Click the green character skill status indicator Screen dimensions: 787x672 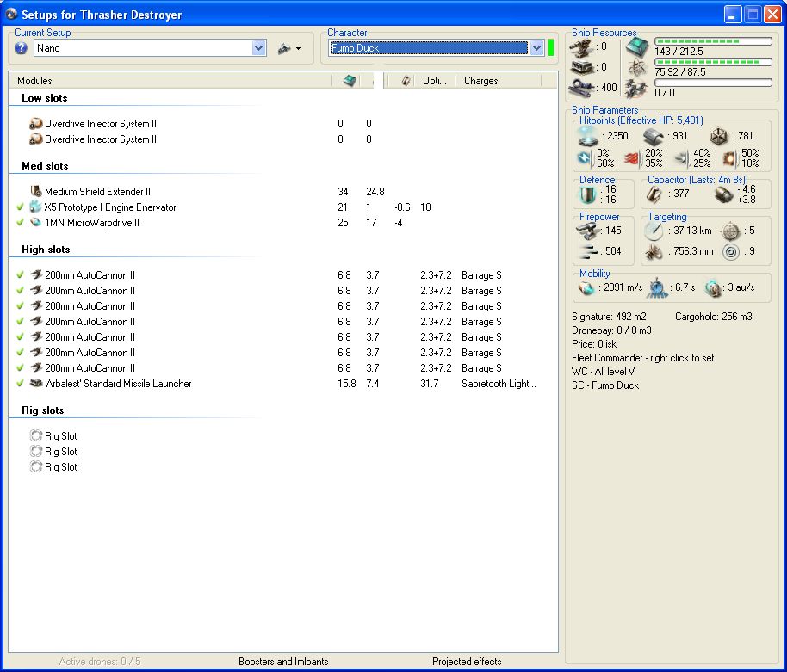(x=550, y=47)
